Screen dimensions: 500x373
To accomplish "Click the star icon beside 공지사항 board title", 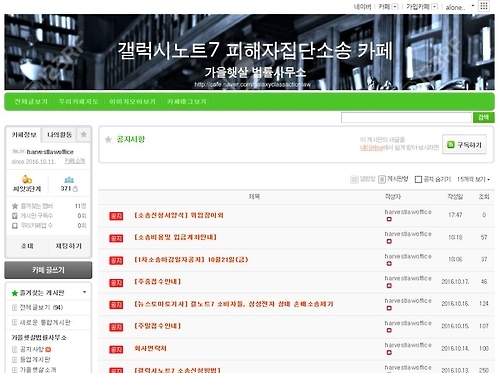I will point(108,140).
